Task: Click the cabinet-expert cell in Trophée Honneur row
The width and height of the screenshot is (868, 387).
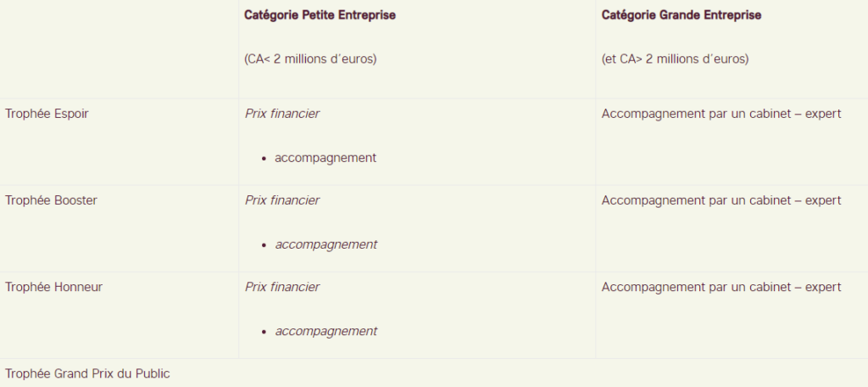Action: click(x=721, y=287)
